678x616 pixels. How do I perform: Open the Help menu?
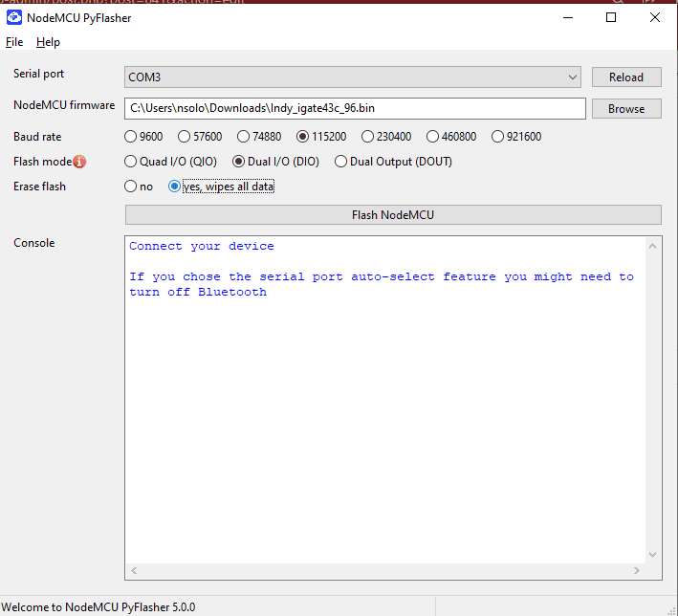[x=48, y=42]
